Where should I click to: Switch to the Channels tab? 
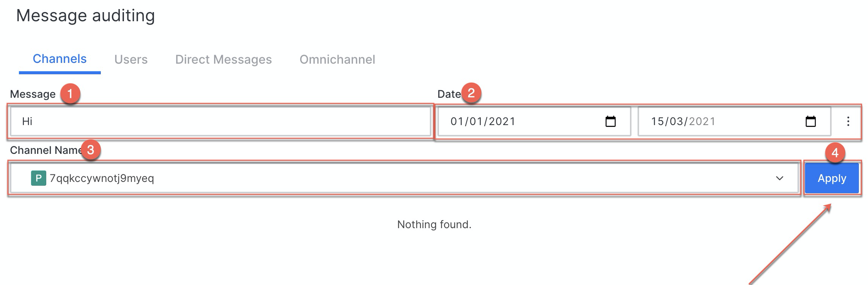(60, 59)
